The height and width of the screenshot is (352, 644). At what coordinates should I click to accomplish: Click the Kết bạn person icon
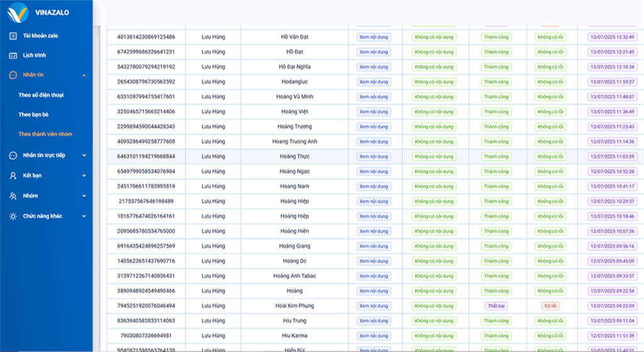[x=13, y=176]
